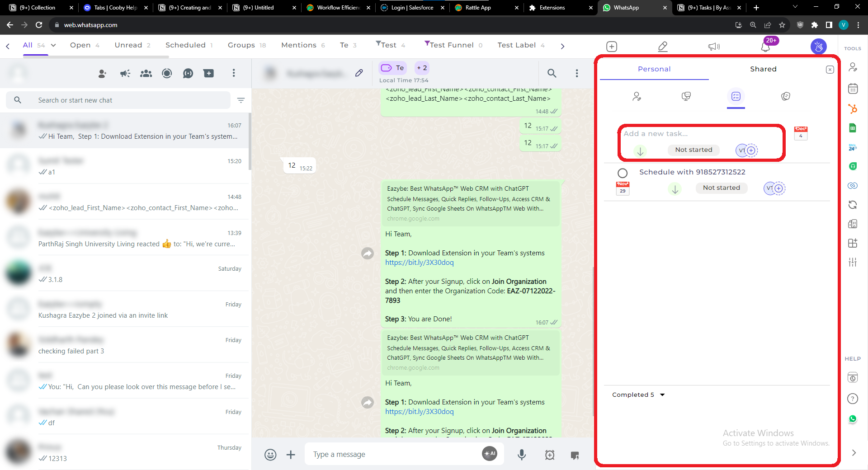The width and height of the screenshot is (868, 470).
Task: Toggle the chat list filter icon
Action: tap(241, 100)
